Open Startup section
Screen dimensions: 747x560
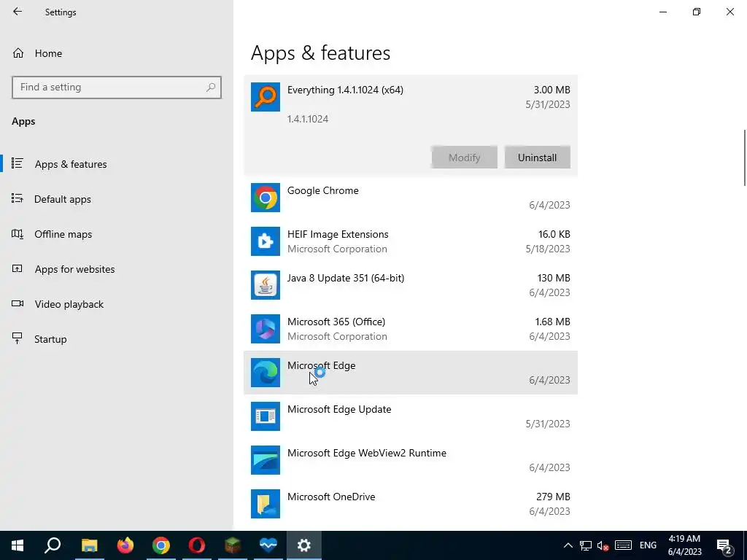point(50,339)
